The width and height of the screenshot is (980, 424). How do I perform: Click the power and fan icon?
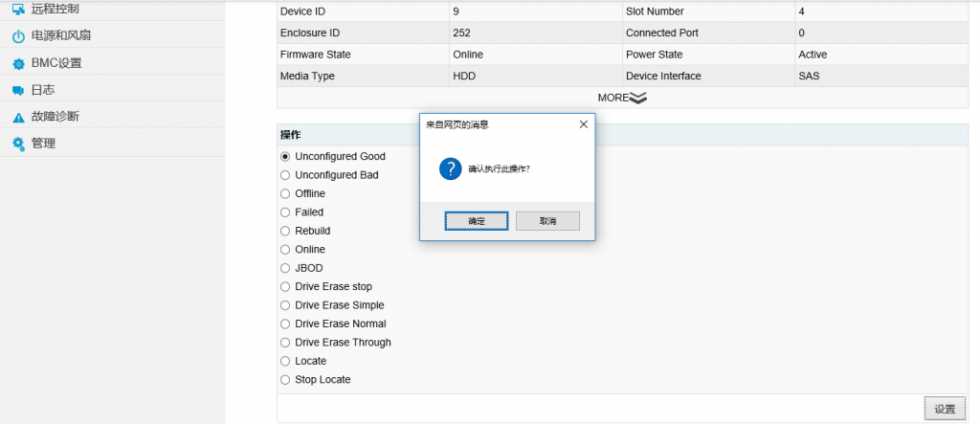(18, 36)
